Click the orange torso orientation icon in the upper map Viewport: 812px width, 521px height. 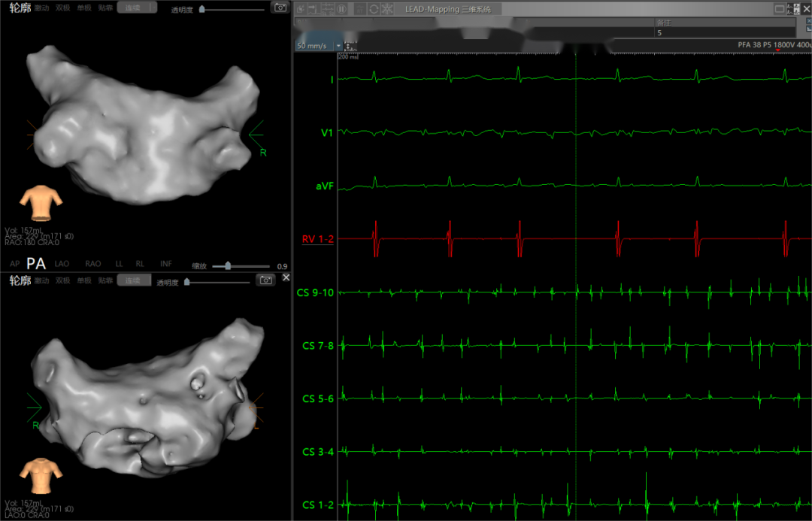pyautogui.click(x=41, y=202)
